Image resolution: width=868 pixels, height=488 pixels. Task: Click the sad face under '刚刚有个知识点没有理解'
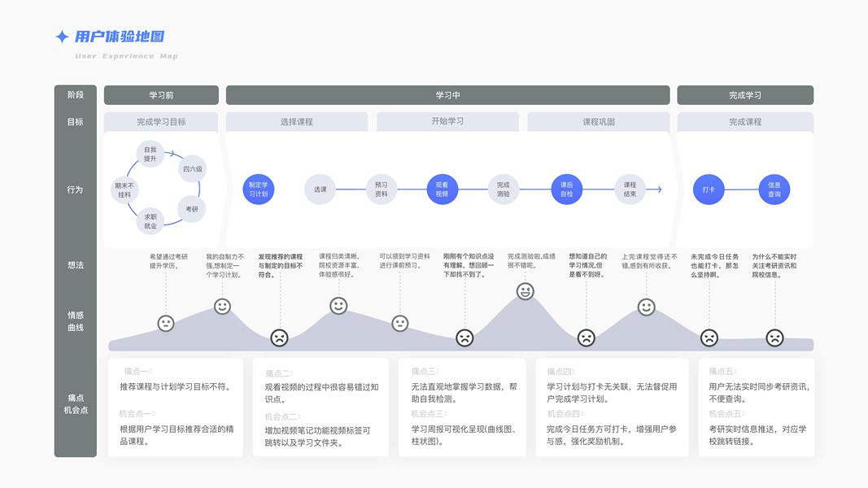465,338
